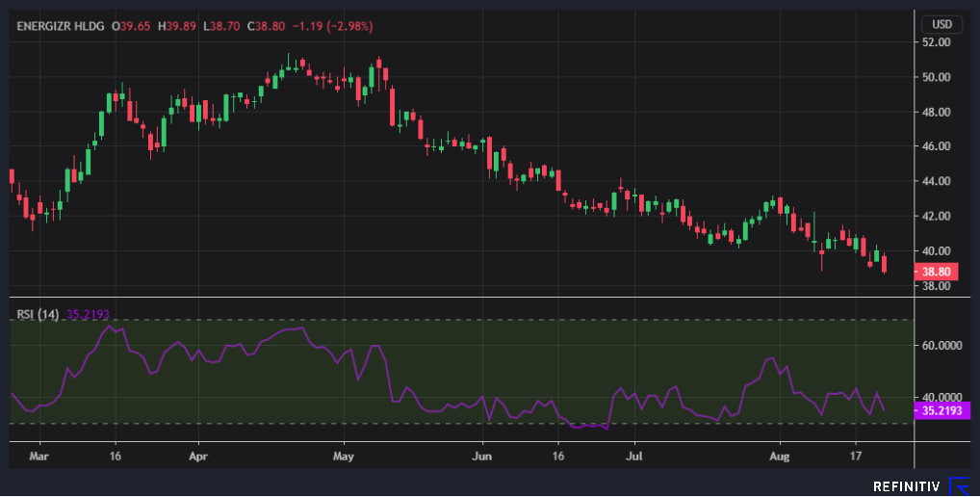Click the REFINITIV logo text
Image resolution: width=980 pixels, height=497 pixels.
coord(906,486)
